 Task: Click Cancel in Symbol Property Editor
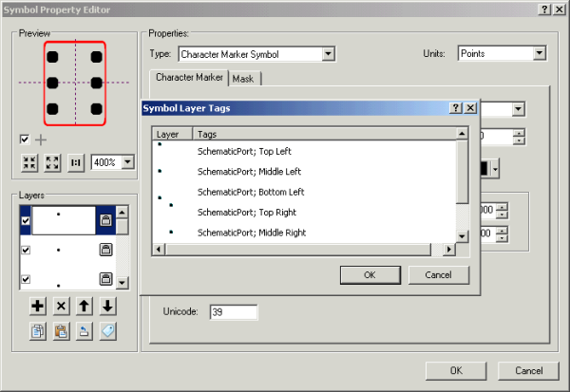[x=528, y=370]
